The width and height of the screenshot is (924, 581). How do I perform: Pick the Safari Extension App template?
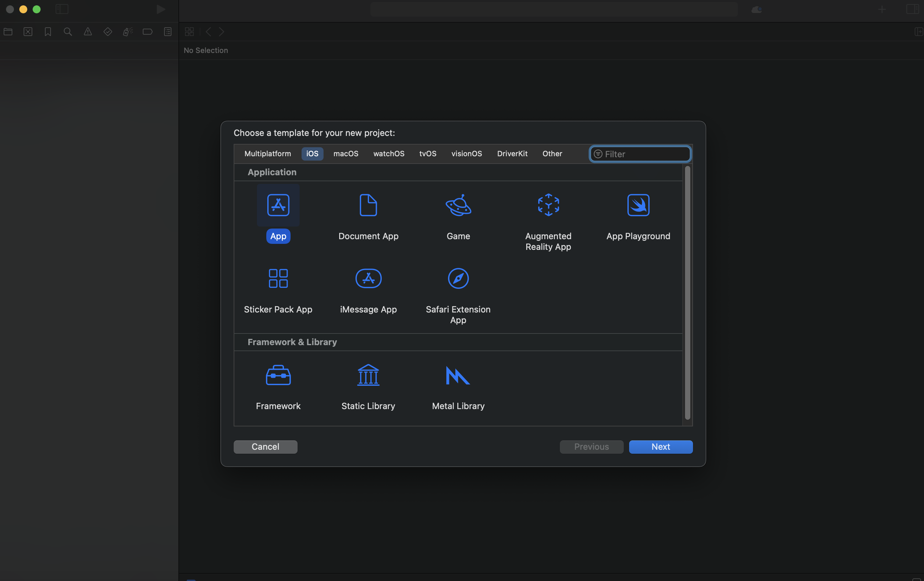click(458, 279)
